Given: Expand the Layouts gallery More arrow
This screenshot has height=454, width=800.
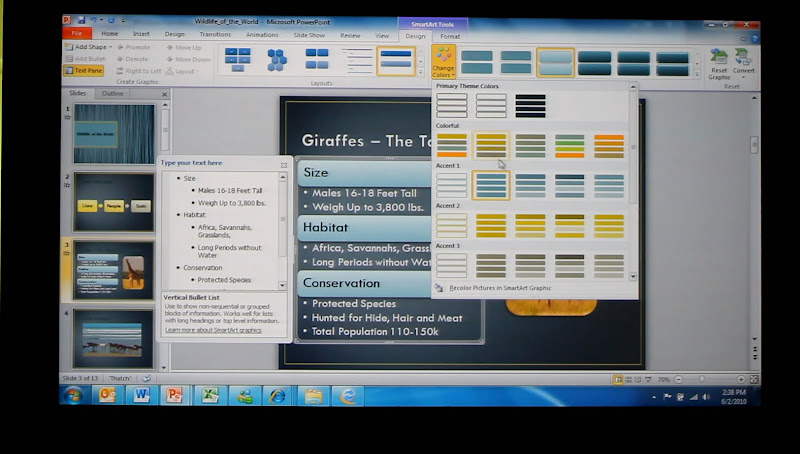Looking at the screenshot, I should tap(421, 73).
